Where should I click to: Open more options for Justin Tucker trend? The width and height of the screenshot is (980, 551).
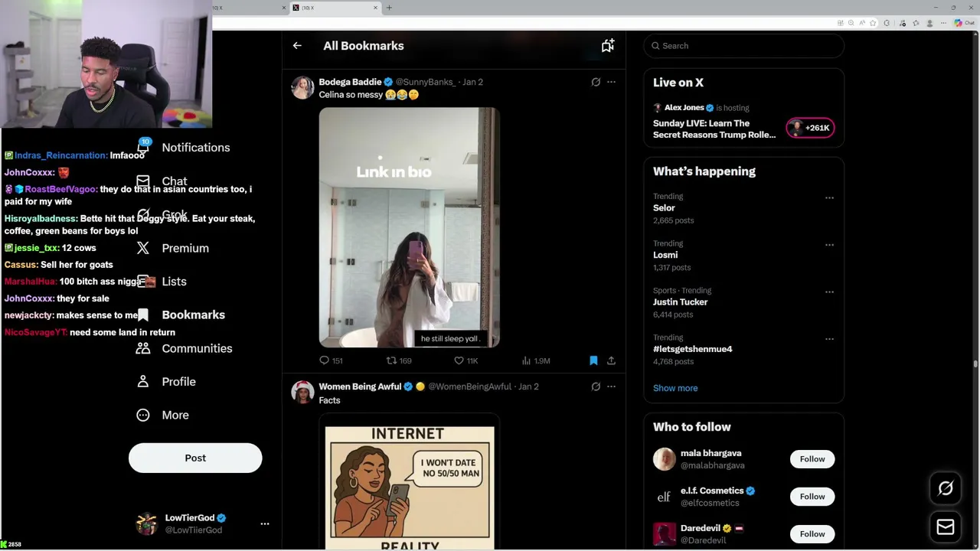[829, 292]
